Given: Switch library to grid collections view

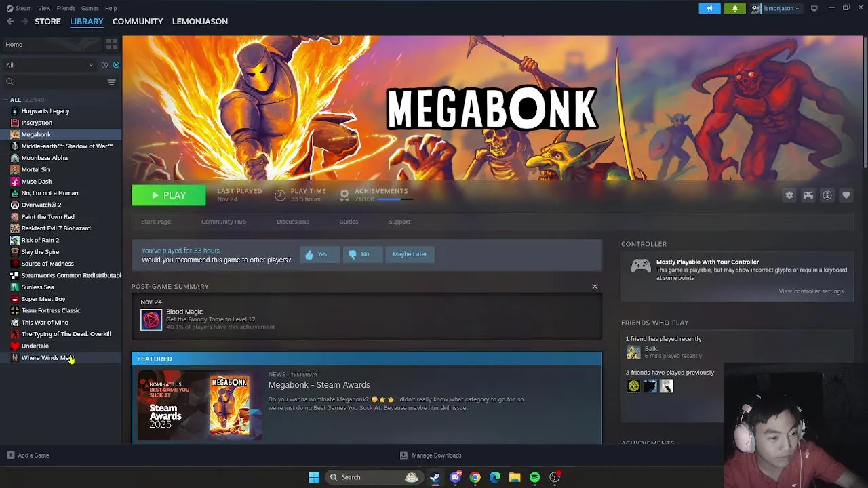Looking at the screenshot, I should [111, 44].
